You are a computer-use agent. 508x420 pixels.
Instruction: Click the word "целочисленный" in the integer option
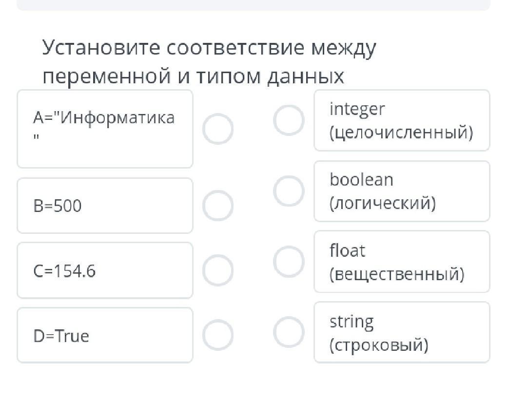pyautogui.click(x=401, y=133)
